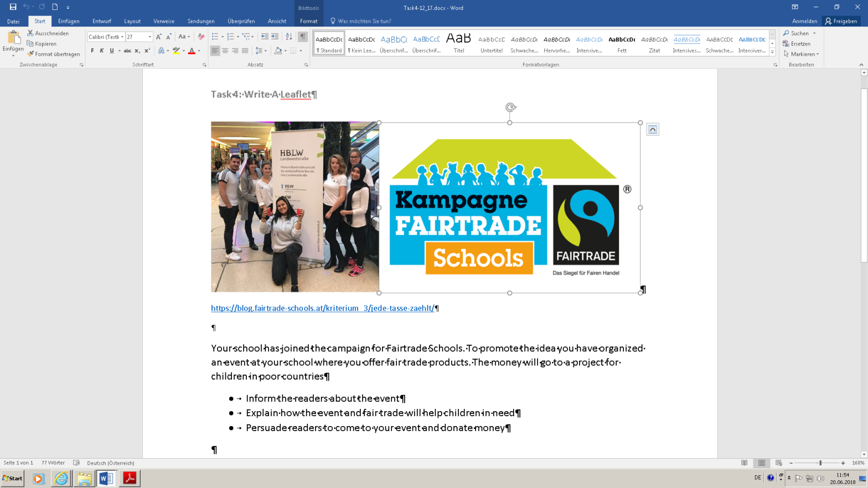The width and height of the screenshot is (868, 488).
Task: Apply the Titel style
Action: point(459,43)
